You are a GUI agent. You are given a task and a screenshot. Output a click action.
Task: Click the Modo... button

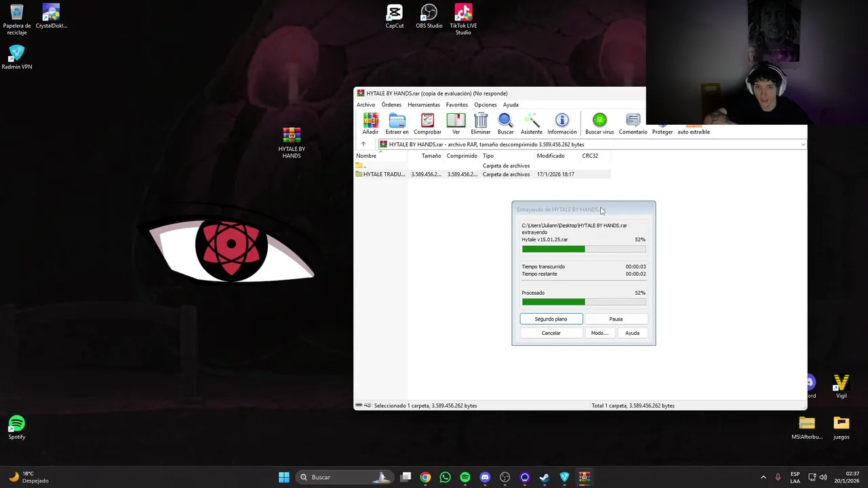point(599,333)
